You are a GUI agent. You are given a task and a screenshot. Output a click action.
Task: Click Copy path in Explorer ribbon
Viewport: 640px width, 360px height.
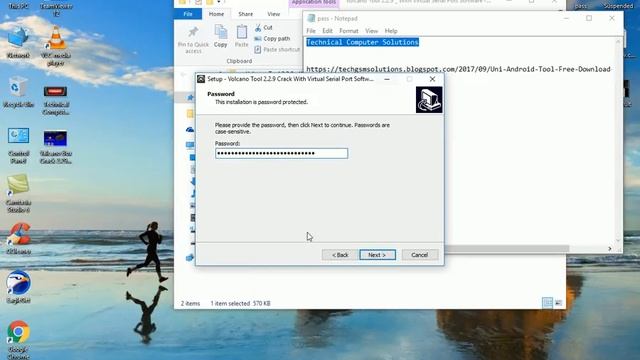[x=272, y=38]
